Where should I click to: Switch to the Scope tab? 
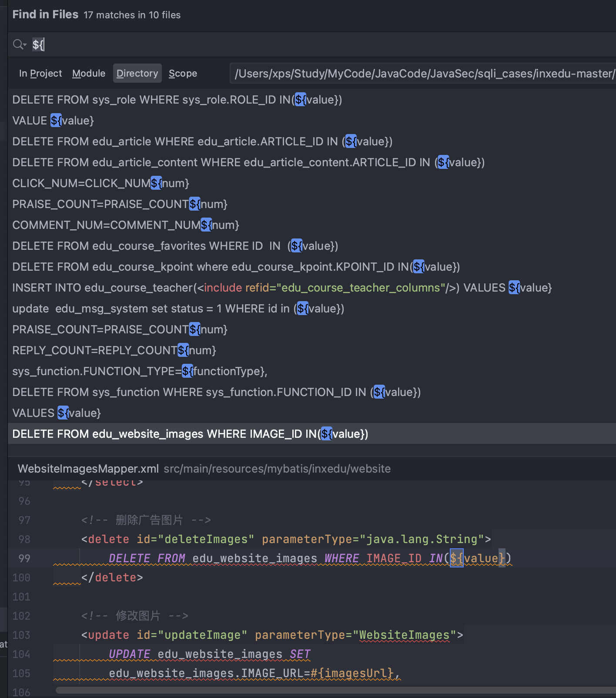183,74
